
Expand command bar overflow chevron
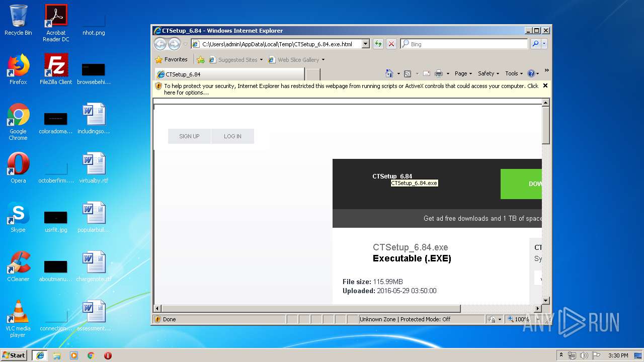[x=546, y=70]
